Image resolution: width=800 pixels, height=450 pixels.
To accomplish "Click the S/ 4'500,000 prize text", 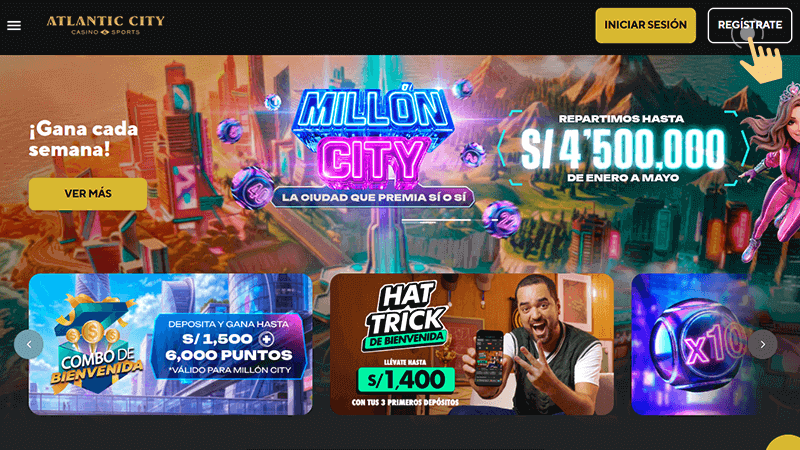I will [622, 148].
